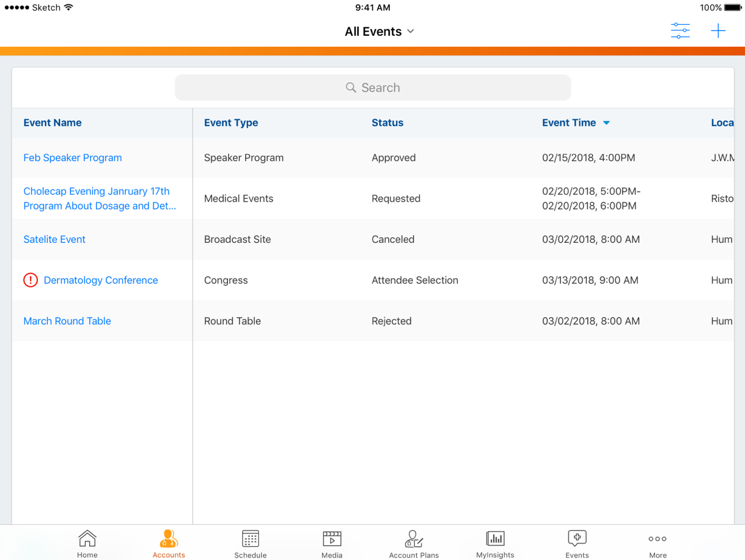Switch to the Accounts tab
This screenshot has height=560, width=745.
169,544
